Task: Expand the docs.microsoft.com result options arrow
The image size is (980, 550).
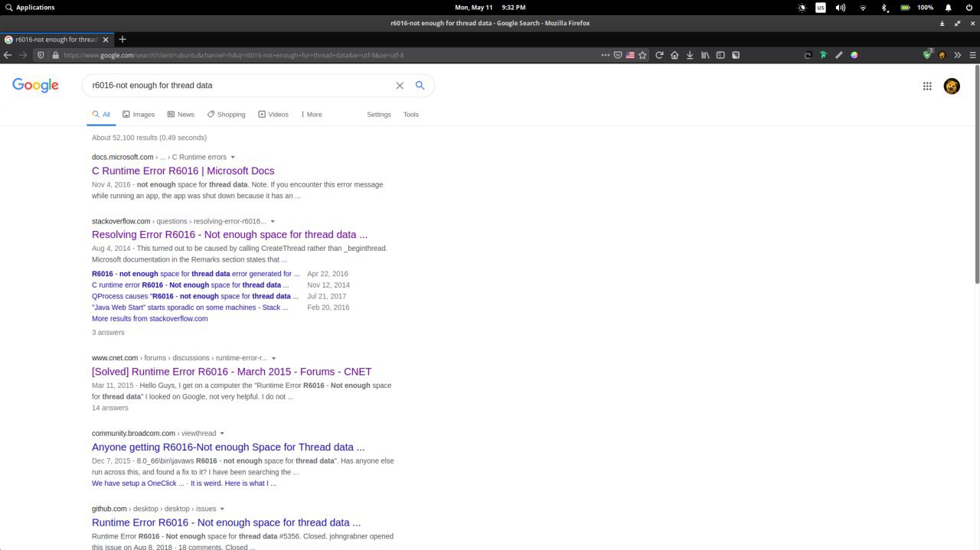Action: [x=233, y=158]
